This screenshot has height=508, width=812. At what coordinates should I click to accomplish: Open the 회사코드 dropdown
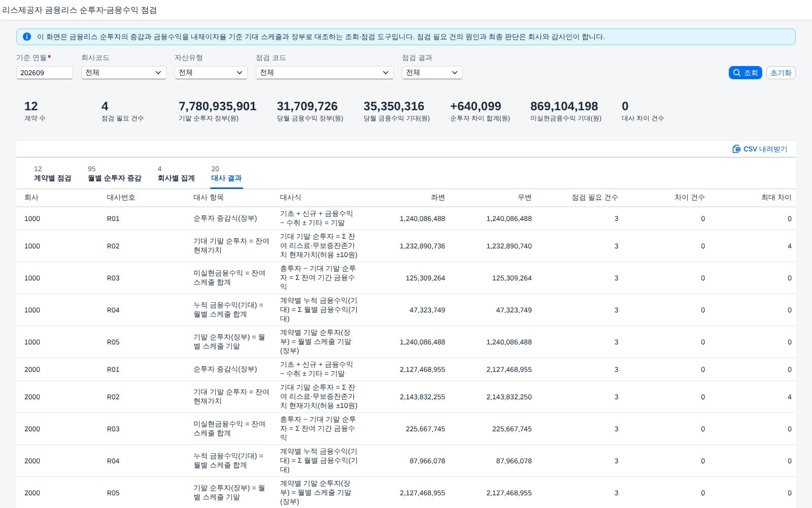[124, 73]
